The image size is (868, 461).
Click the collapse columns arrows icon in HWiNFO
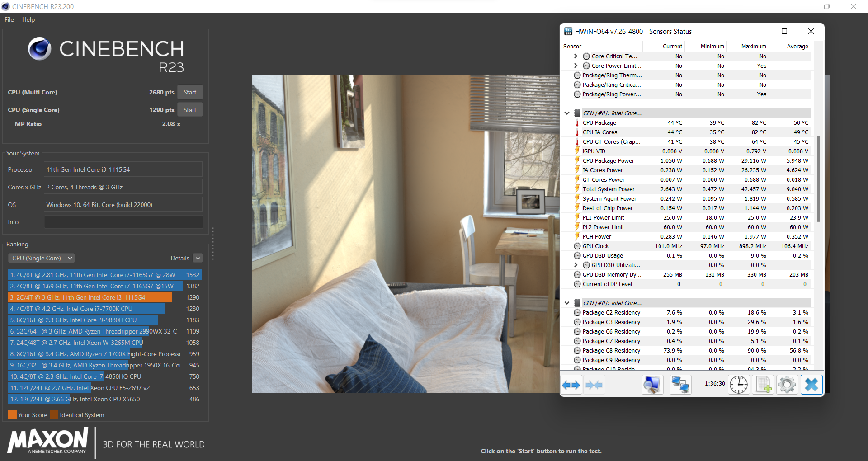(594, 385)
